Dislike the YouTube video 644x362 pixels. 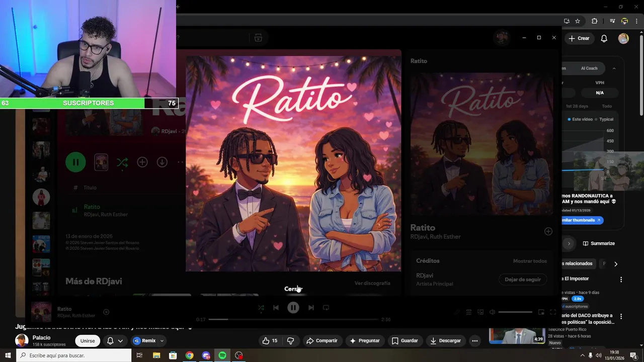pyautogui.click(x=291, y=341)
